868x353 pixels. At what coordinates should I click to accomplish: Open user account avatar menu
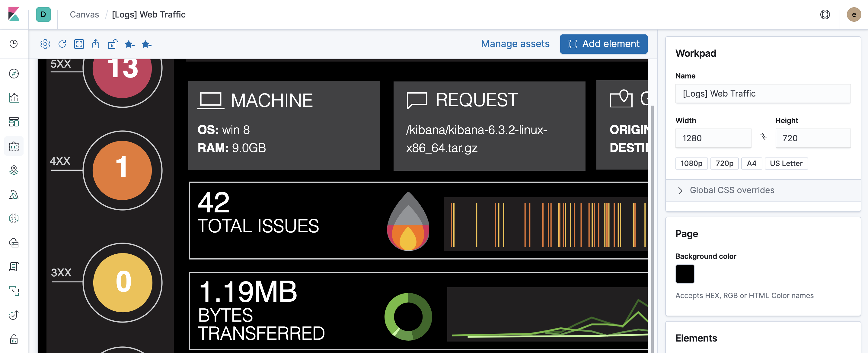pos(854,14)
